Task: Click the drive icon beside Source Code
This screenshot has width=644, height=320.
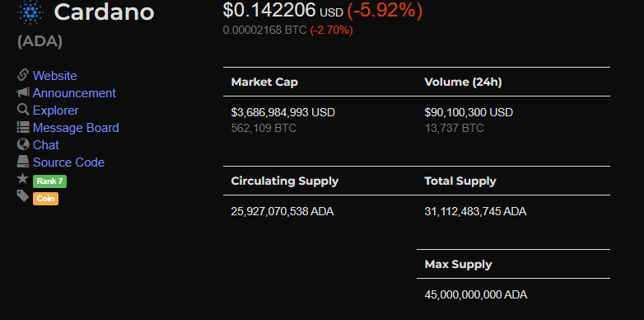Action: coord(22,161)
